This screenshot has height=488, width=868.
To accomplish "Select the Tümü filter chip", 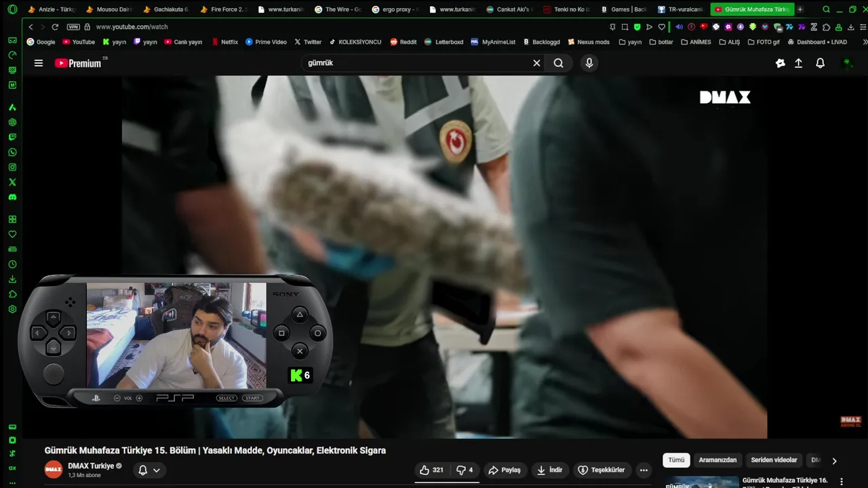I will 676,460.
